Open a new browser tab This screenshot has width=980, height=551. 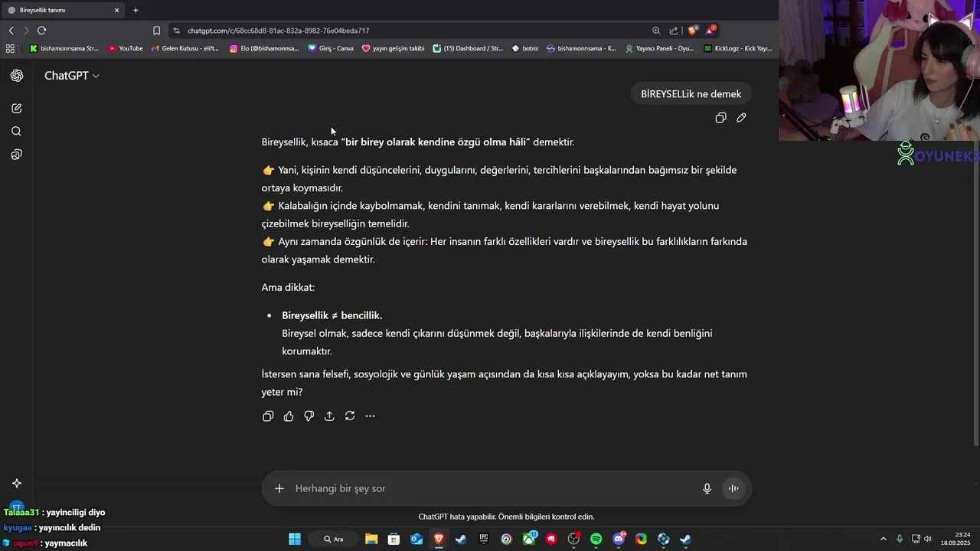point(136,10)
